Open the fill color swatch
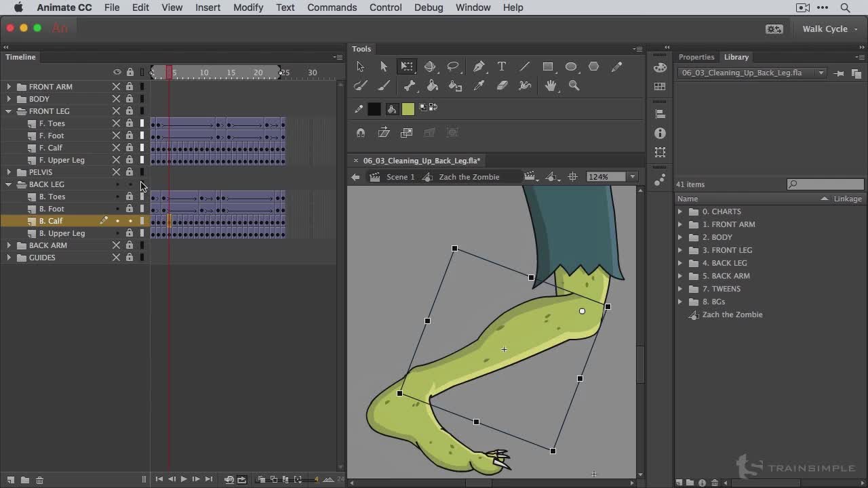Screen dimensions: 868x488 click(x=408, y=108)
